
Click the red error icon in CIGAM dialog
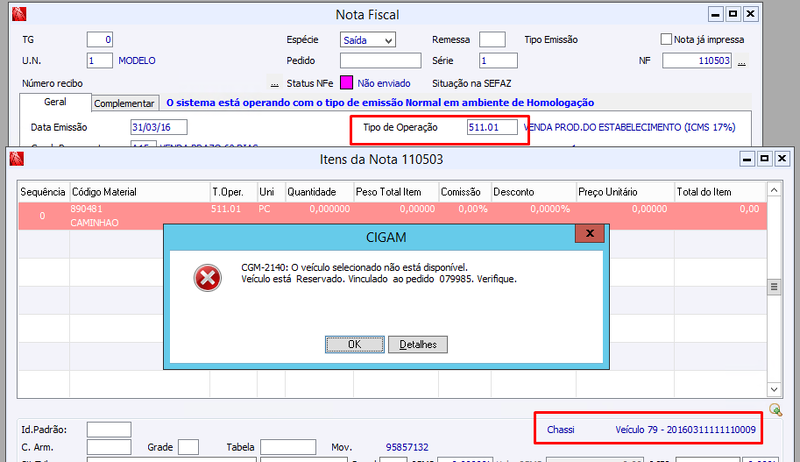tap(208, 278)
